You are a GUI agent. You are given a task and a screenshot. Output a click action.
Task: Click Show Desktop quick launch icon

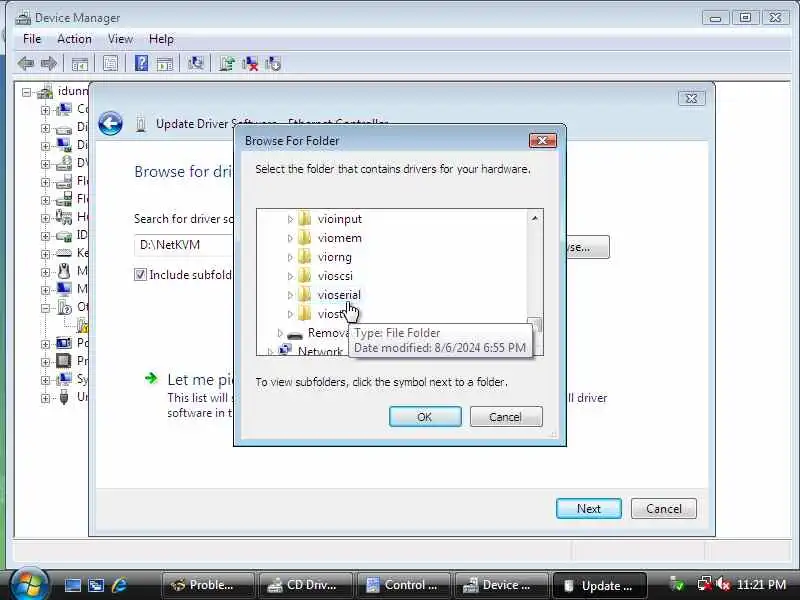[x=72, y=585]
